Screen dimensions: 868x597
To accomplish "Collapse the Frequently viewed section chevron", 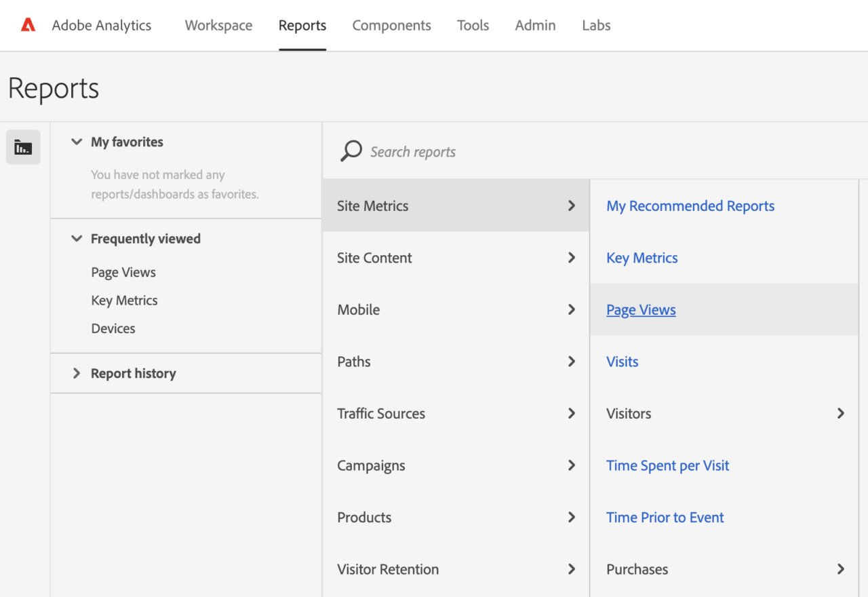I will coord(77,239).
